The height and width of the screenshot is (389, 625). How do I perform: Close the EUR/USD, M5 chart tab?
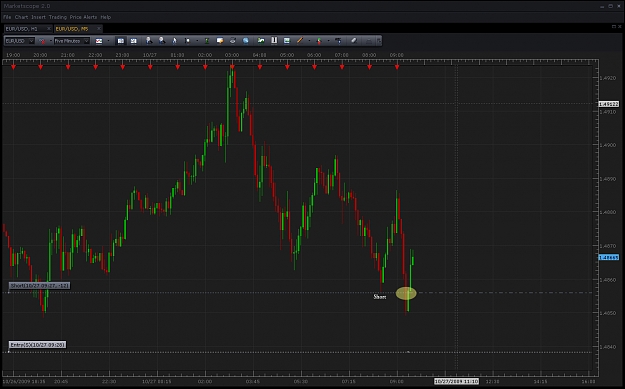(98, 29)
